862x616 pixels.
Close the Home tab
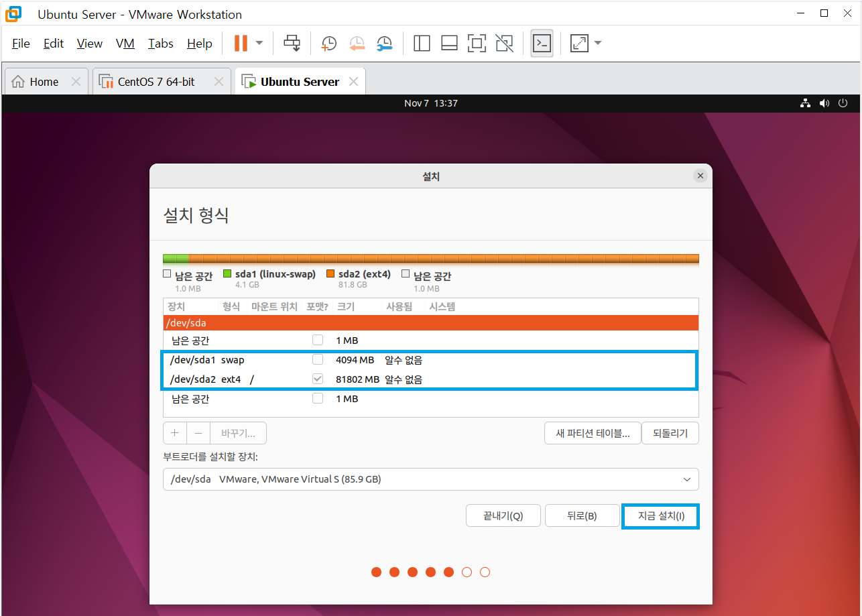point(76,82)
